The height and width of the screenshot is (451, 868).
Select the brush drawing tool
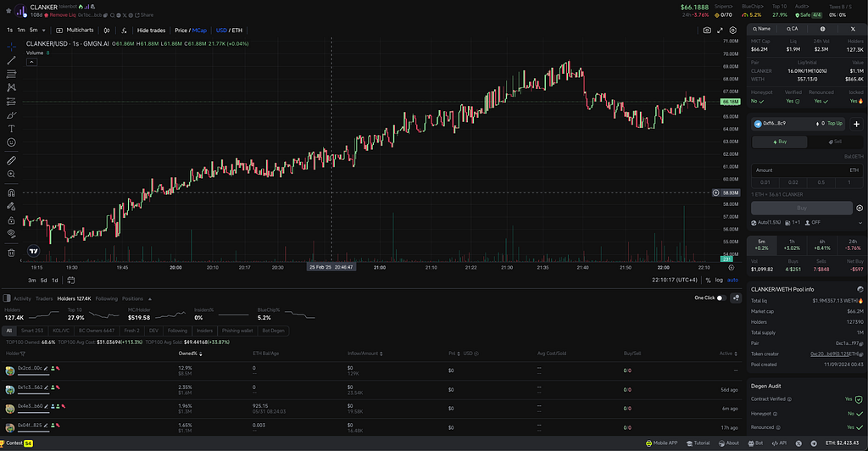(11, 115)
